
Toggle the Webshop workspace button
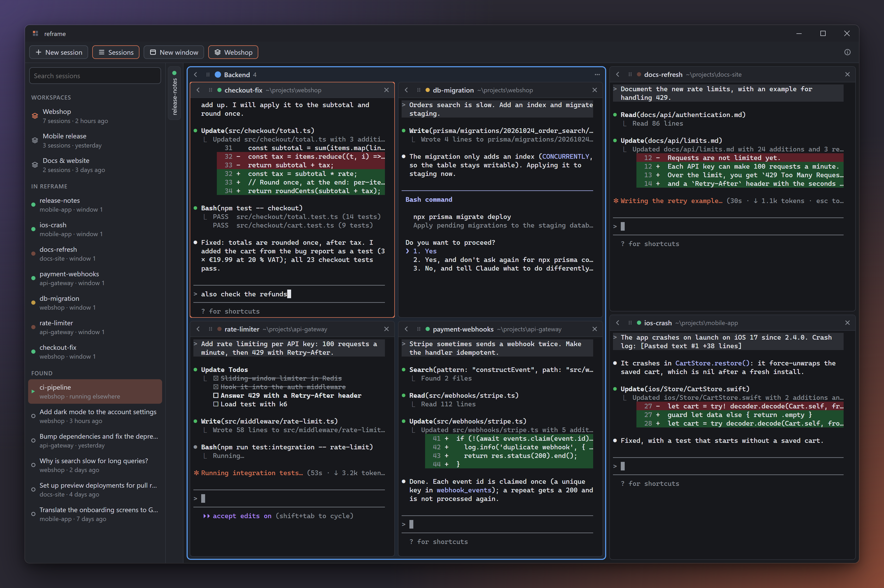tap(233, 52)
